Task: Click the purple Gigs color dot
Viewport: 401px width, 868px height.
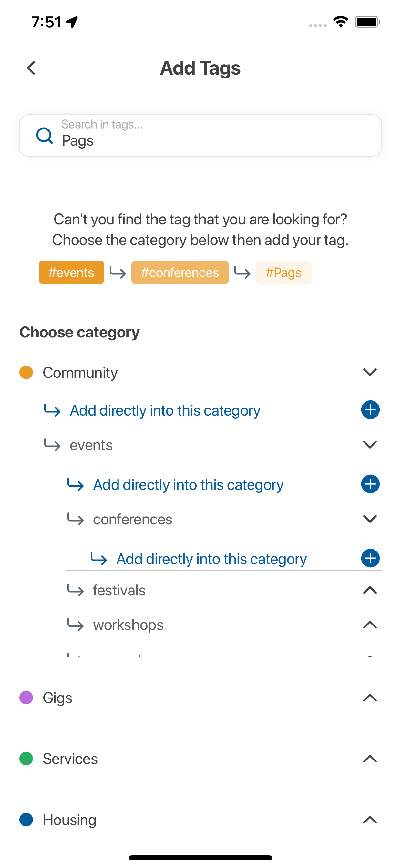Action: (26, 697)
